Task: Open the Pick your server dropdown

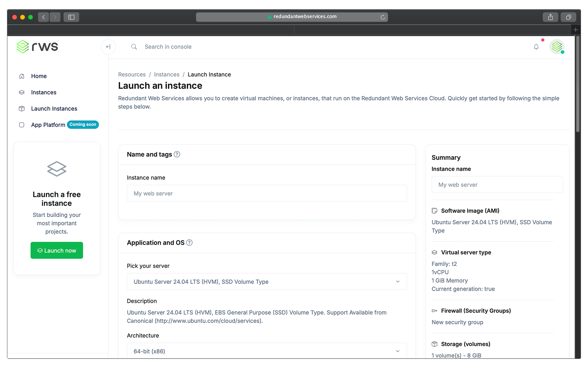Action: click(267, 282)
